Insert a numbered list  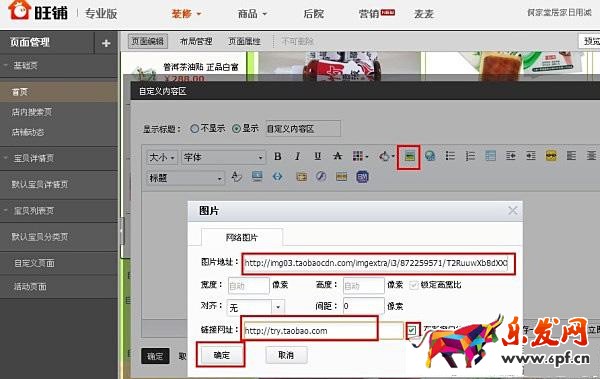tap(470, 156)
